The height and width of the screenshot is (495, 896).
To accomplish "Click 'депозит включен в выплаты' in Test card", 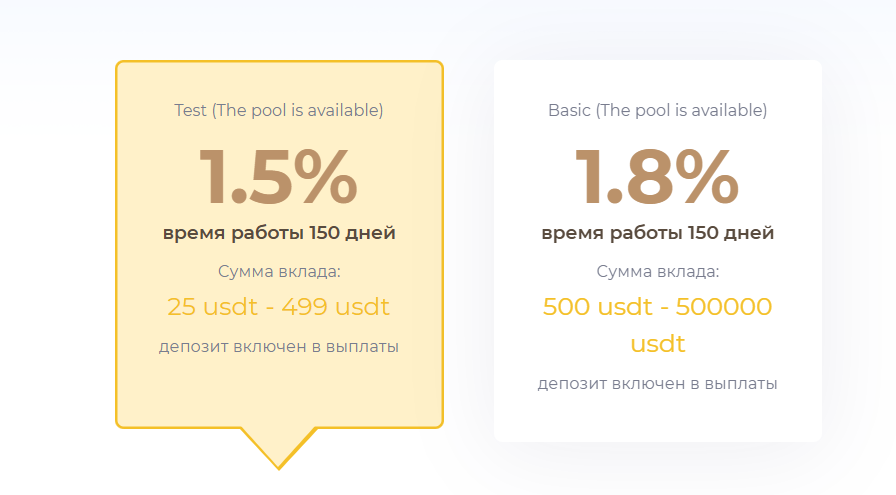I will pos(279,346).
